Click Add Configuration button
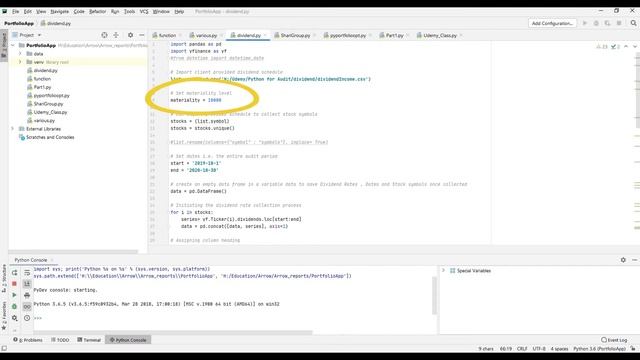640x360 pixels. 552,23
